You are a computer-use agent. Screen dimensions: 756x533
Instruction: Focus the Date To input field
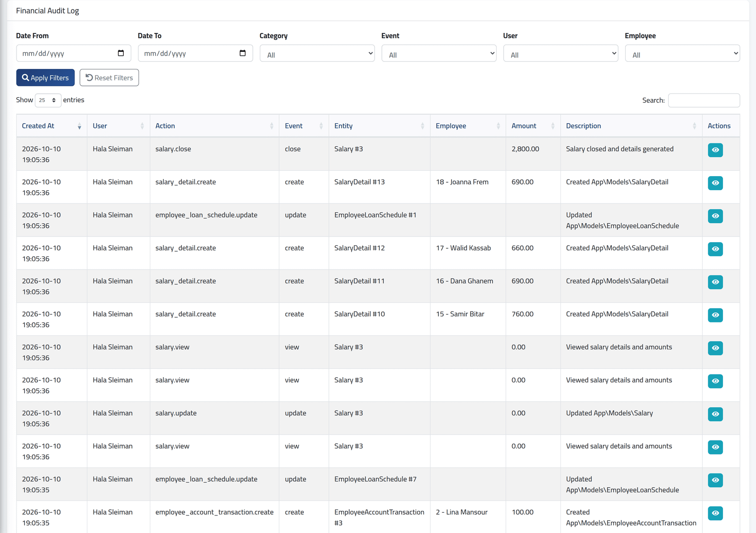(x=195, y=53)
